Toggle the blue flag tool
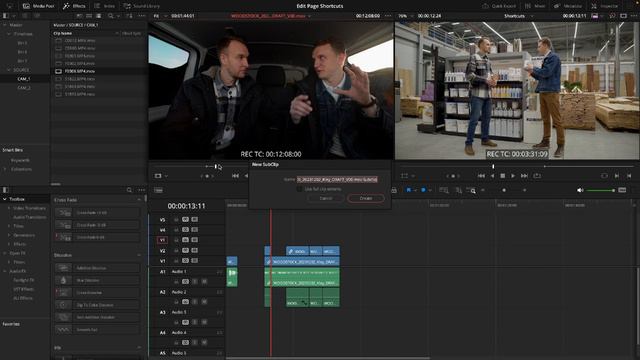Screen dimensions: 640x360 pos(409,190)
